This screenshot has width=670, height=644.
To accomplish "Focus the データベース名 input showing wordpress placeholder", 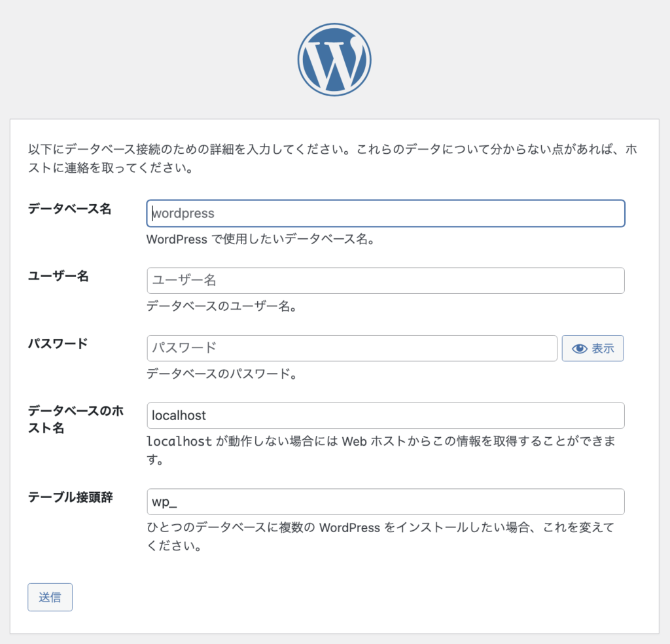I will [385, 213].
